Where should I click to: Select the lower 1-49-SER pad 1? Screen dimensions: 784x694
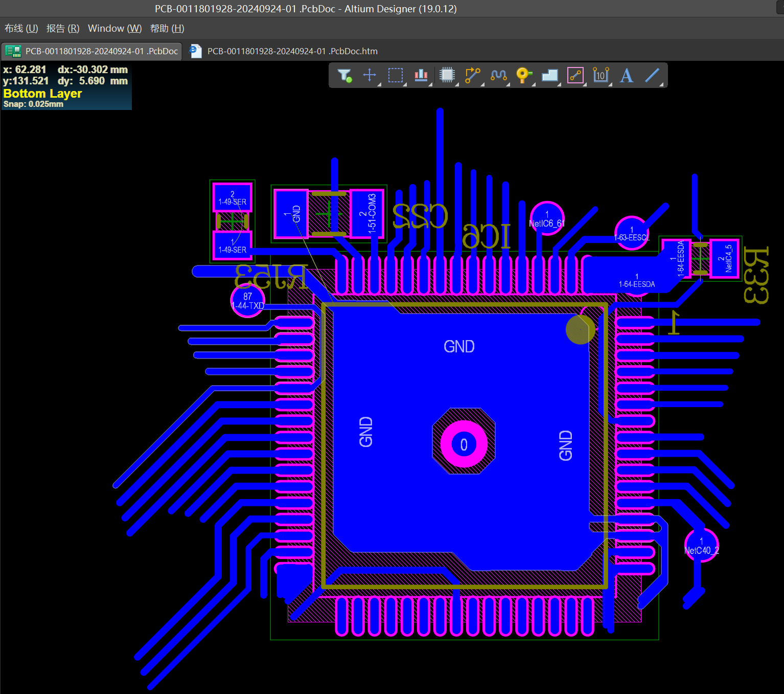pyautogui.click(x=233, y=245)
